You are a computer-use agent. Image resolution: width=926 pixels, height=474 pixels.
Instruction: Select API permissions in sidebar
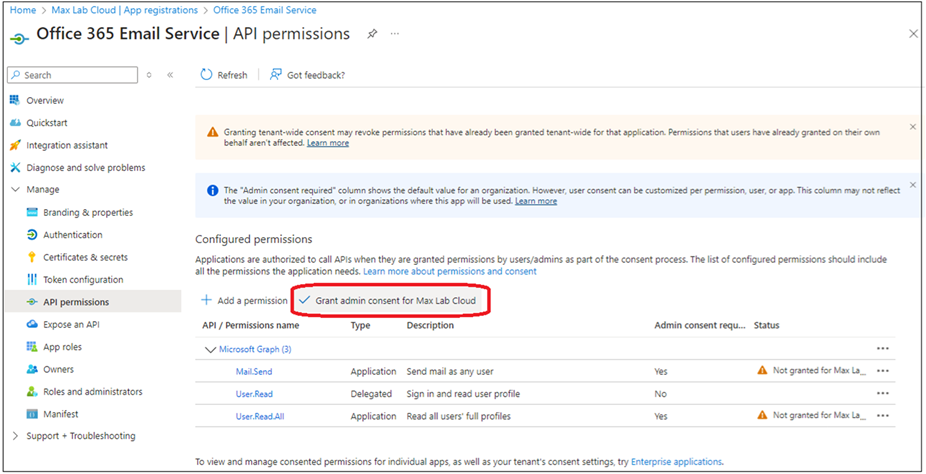93,302
